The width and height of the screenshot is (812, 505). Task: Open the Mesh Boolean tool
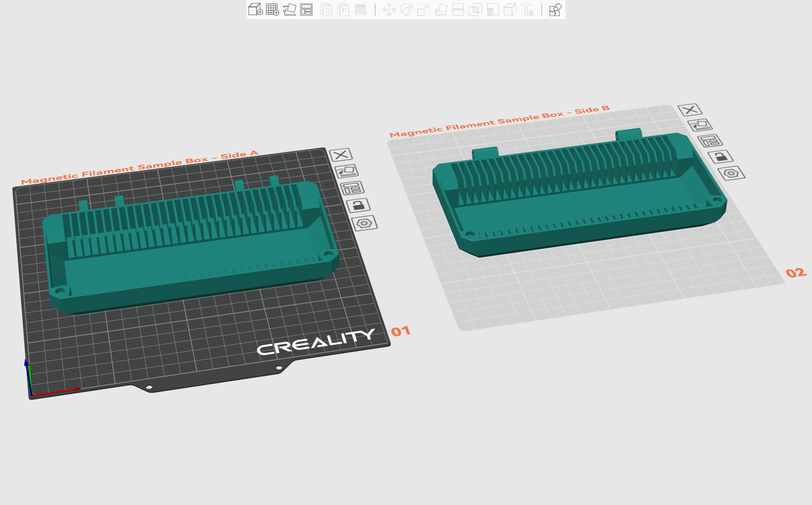coord(475,9)
